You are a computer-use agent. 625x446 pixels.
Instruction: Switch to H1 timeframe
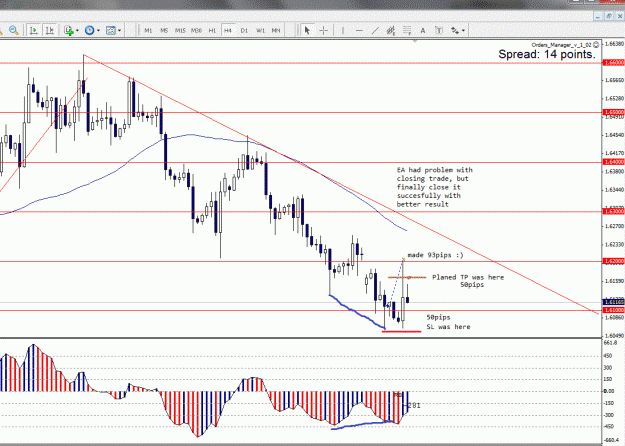(212, 30)
